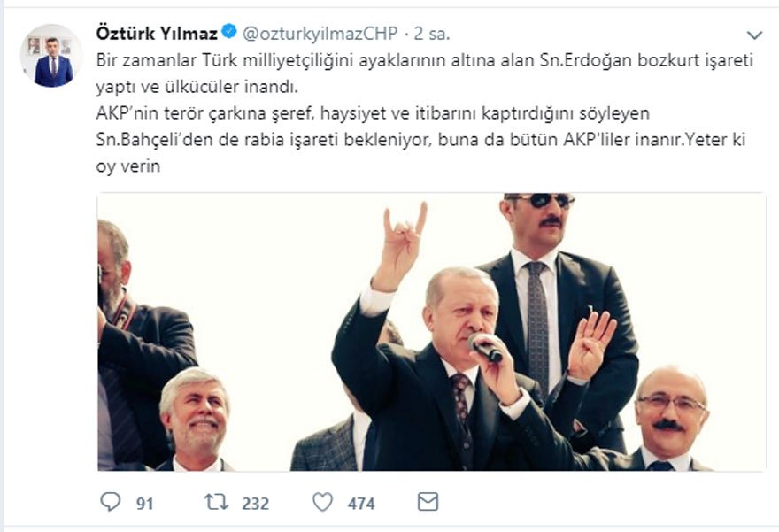This screenshot has width=779, height=532.
Task: Open the attached tweet photo
Action: (432, 332)
